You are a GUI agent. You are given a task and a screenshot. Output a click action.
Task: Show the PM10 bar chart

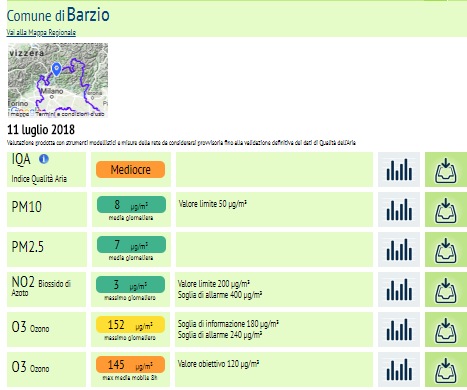[x=399, y=209]
